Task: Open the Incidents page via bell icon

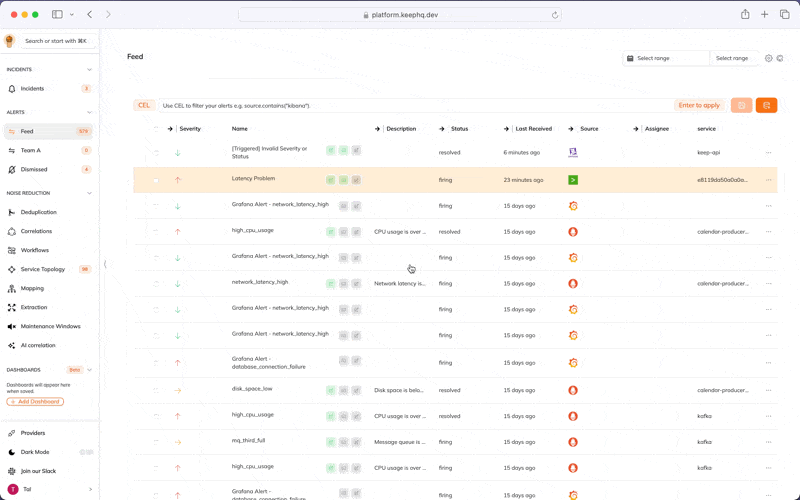Action: (x=12, y=89)
